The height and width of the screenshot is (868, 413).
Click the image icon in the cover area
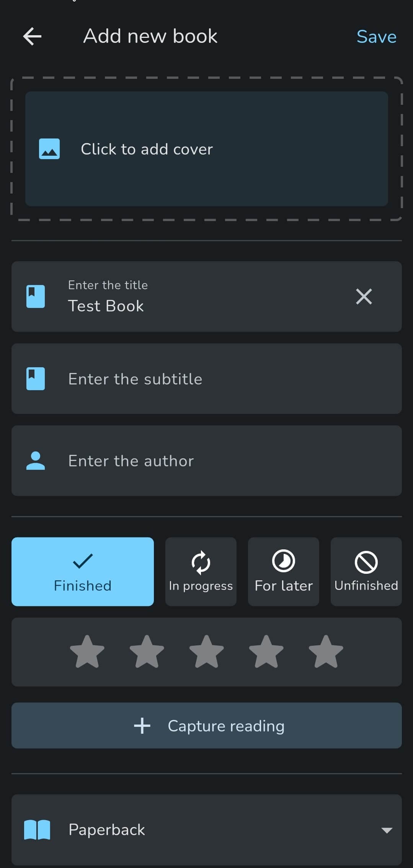(49, 149)
